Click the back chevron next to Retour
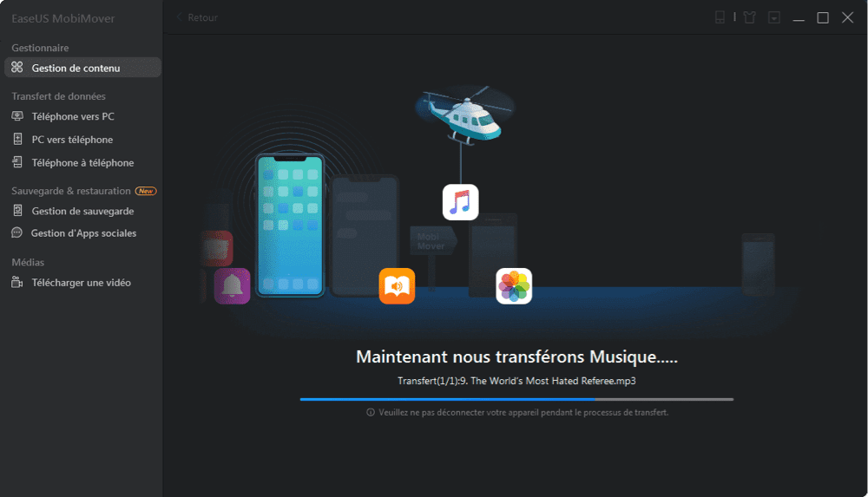 click(180, 17)
